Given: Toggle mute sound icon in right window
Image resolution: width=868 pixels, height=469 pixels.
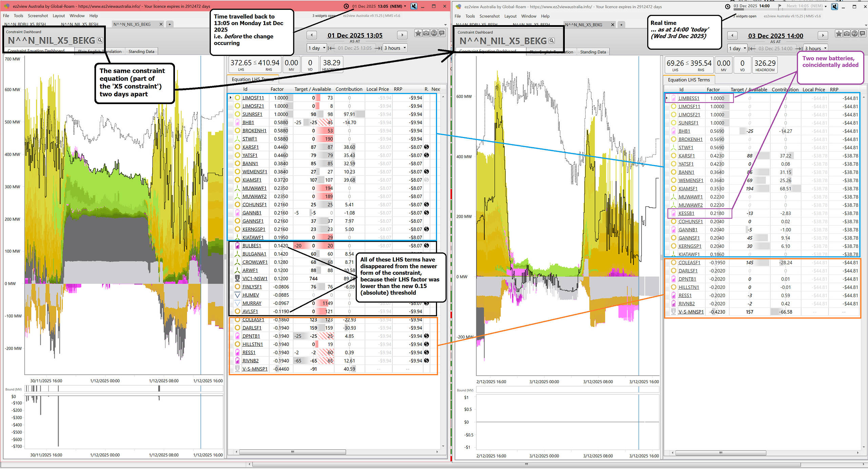Looking at the screenshot, I should tap(834, 6).
